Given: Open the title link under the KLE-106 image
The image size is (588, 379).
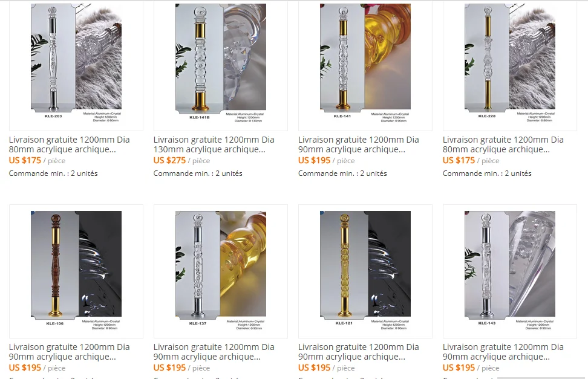Looking at the screenshot, I should tap(70, 352).
